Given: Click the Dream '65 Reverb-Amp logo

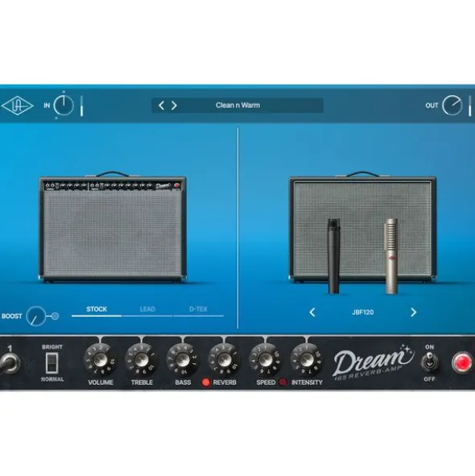Looking at the screenshot, I should point(374,362).
